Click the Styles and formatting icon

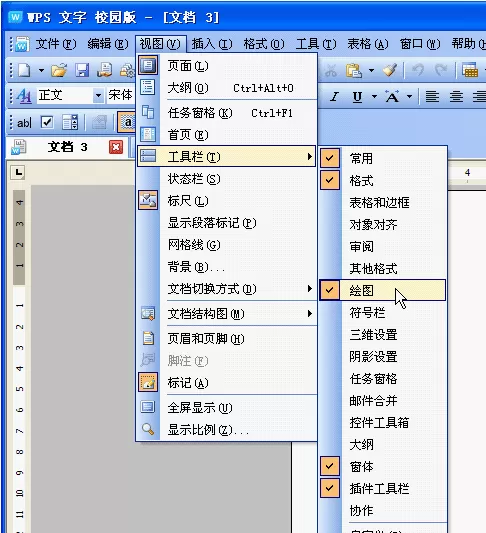[24, 96]
